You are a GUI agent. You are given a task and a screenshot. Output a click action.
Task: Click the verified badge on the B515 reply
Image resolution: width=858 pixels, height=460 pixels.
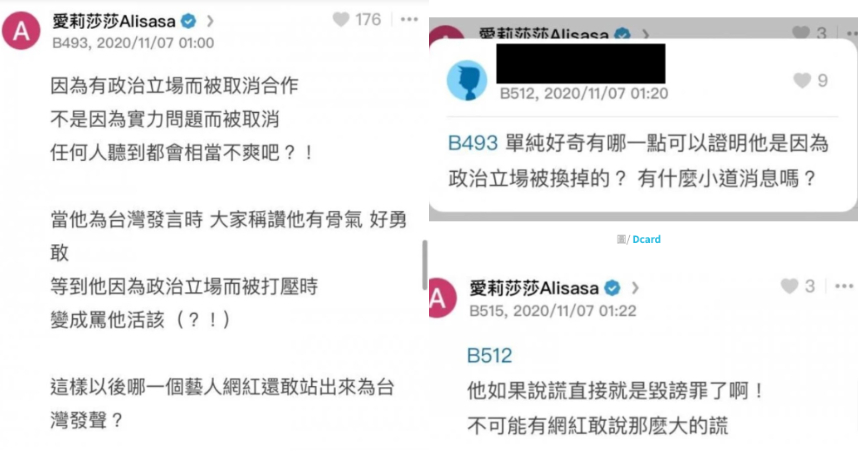(x=612, y=288)
